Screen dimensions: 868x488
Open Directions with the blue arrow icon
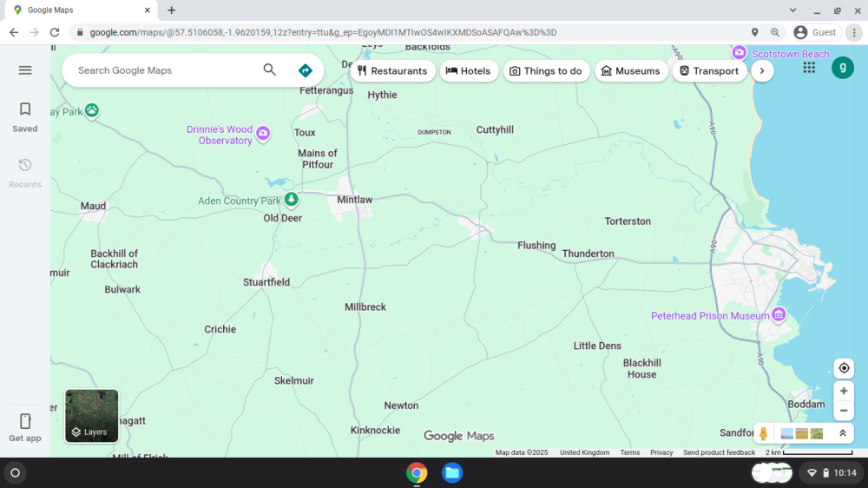[305, 70]
